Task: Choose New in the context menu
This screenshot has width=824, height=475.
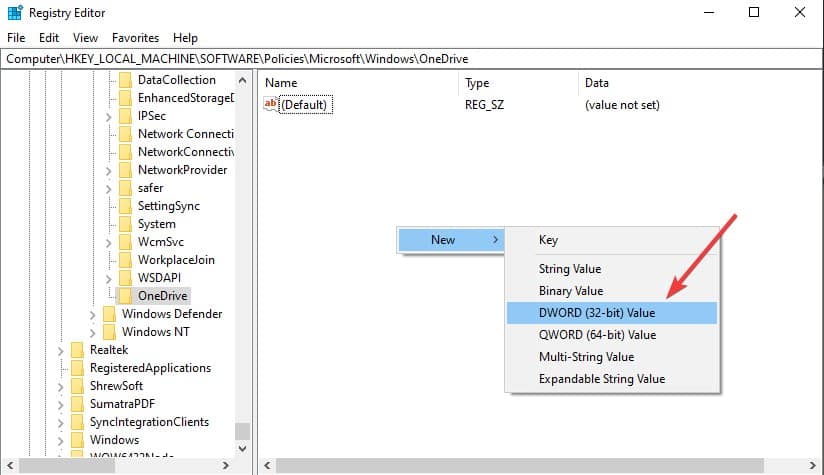Action: [451, 240]
